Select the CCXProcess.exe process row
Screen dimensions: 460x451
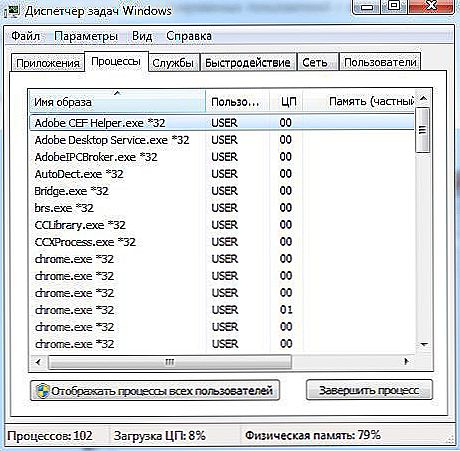pyautogui.click(x=222, y=242)
